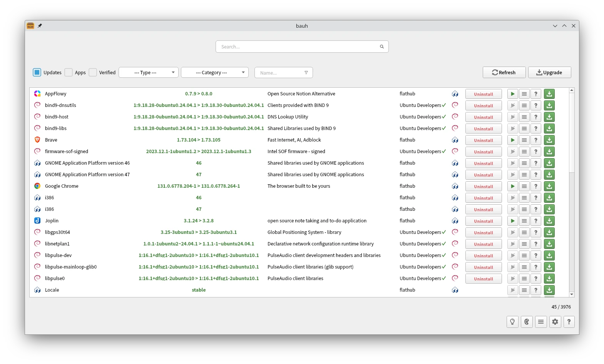Open settings with the gear icon
604x364 pixels.
coord(555,322)
